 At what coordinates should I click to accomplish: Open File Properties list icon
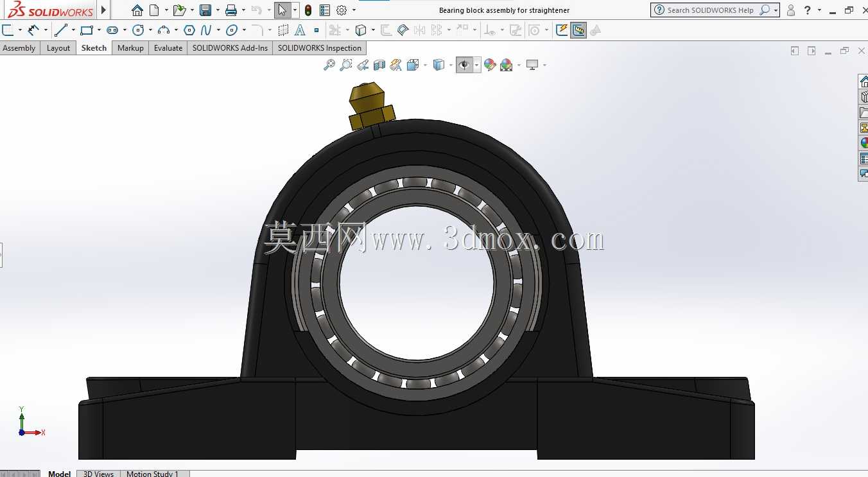click(325, 10)
